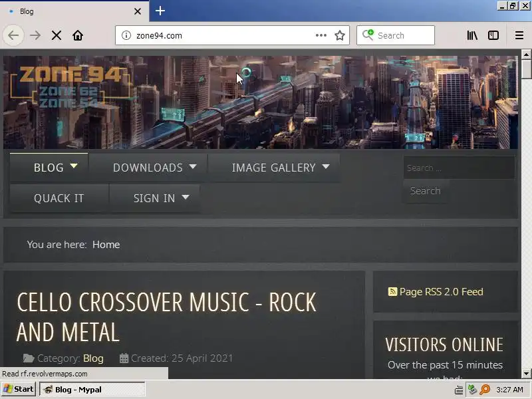532x399 pixels.
Task: Select the Blog - Mypal taskbar button
Action: [x=92, y=390]
